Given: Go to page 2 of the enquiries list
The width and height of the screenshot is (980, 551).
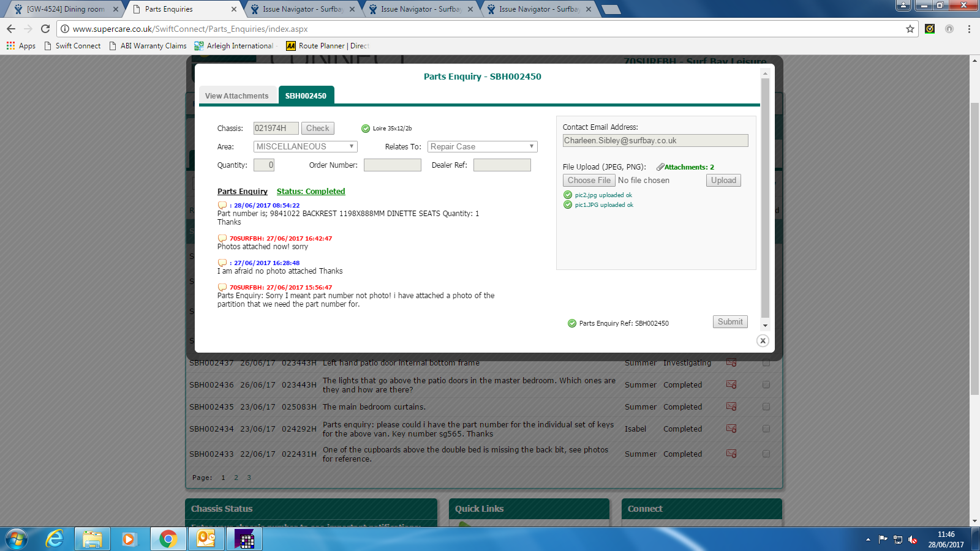Looking at the screenshot, I should point(236,478).
